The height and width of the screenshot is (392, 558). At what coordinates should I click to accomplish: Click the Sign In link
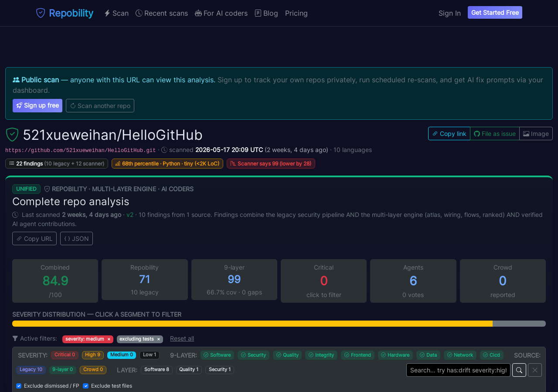tap(449, 13)
